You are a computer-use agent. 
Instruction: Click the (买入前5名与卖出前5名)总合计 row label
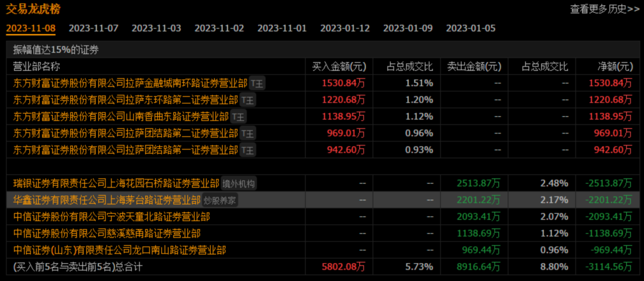pyautogui.click(x=78, y=267)
